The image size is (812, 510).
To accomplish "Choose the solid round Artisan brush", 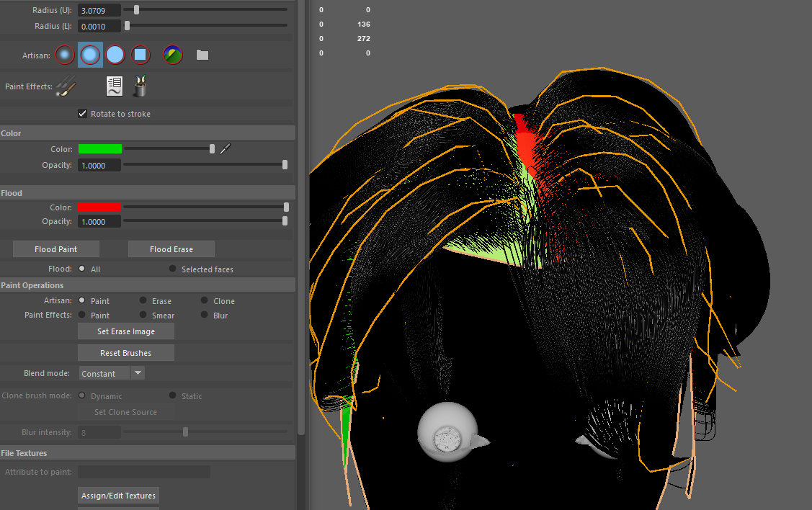I will point(115,55).
